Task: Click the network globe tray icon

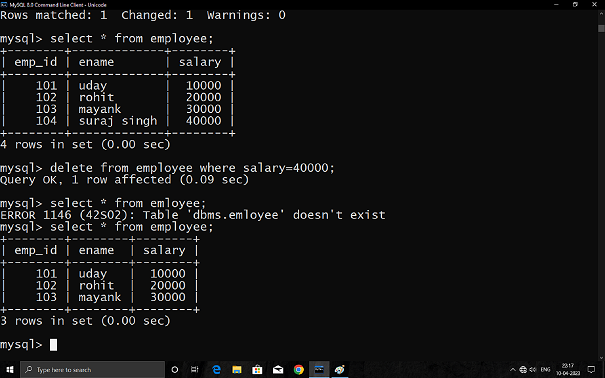Action: coord(523,370)
